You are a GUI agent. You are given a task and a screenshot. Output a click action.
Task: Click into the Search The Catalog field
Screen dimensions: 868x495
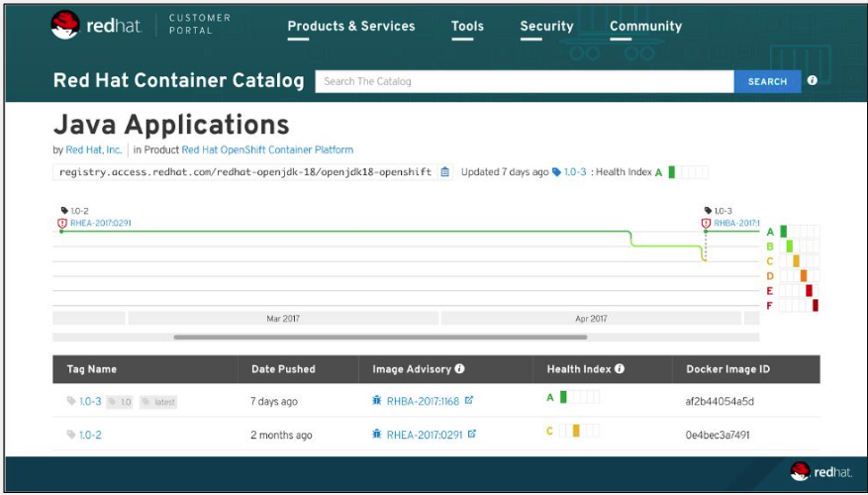[525, 81]
